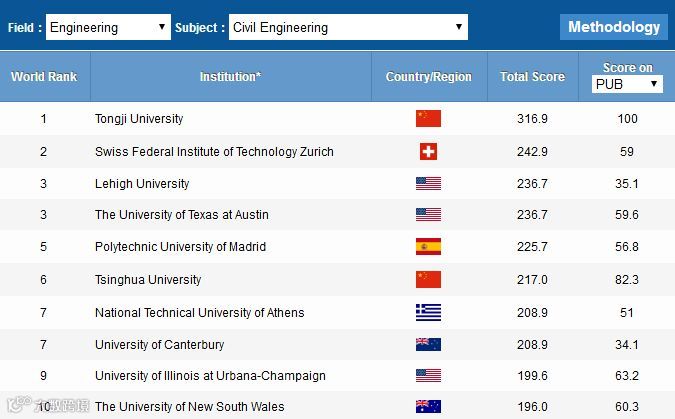Select total score 316.9
The width and height of the screenshot is (675, 419).
pyautogui.click(x=533, y=119)
